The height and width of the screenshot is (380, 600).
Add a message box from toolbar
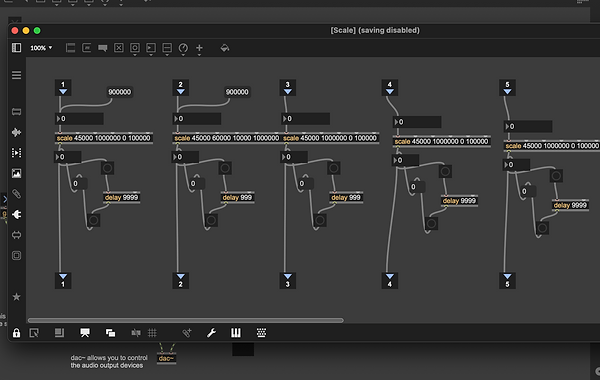(x=87, y=48)
